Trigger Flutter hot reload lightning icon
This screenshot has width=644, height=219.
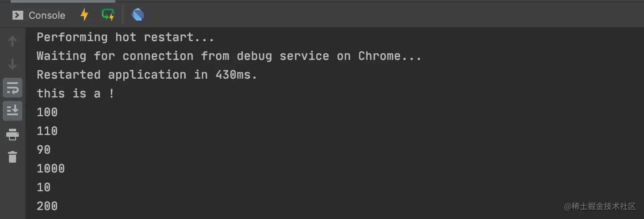click(x=84, y=15)
